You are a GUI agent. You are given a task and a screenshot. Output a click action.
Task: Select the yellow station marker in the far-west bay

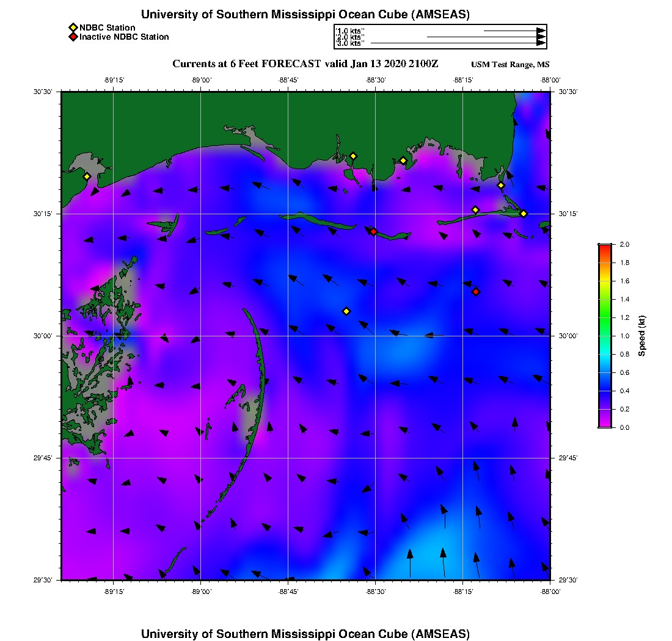(x=87, y=176)
